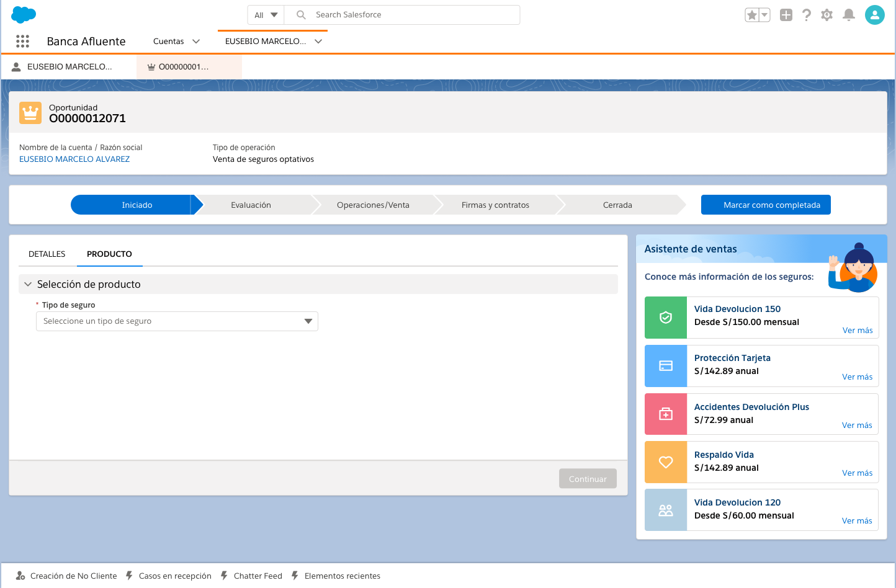
Task: Open Creación de No Cliente utility
Action: click(66, 576)
